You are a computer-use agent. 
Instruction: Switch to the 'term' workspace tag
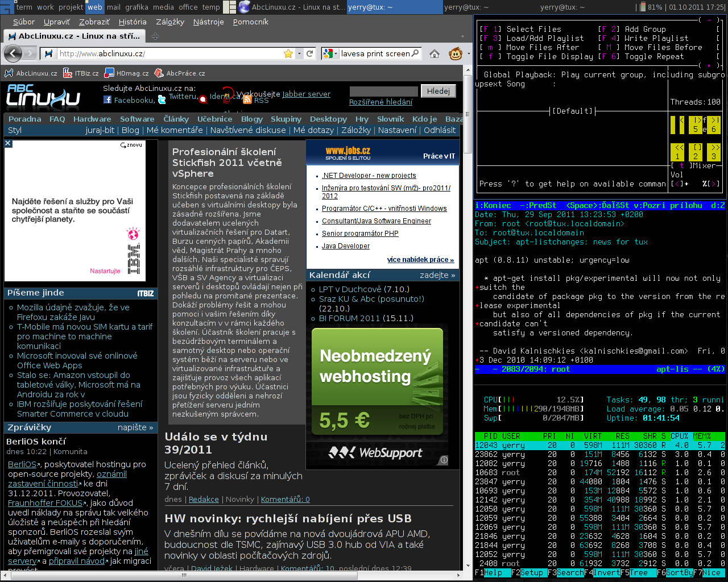[24, 7]
